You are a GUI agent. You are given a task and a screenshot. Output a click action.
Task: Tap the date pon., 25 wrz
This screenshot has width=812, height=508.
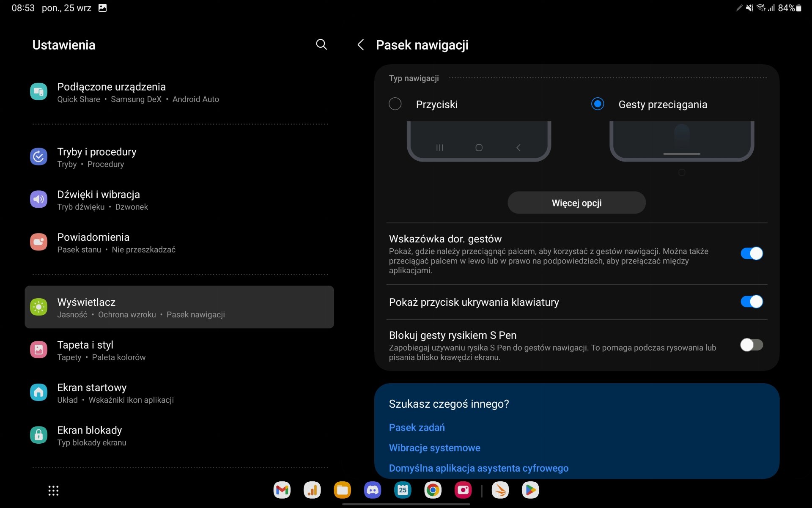click(66, 8)
